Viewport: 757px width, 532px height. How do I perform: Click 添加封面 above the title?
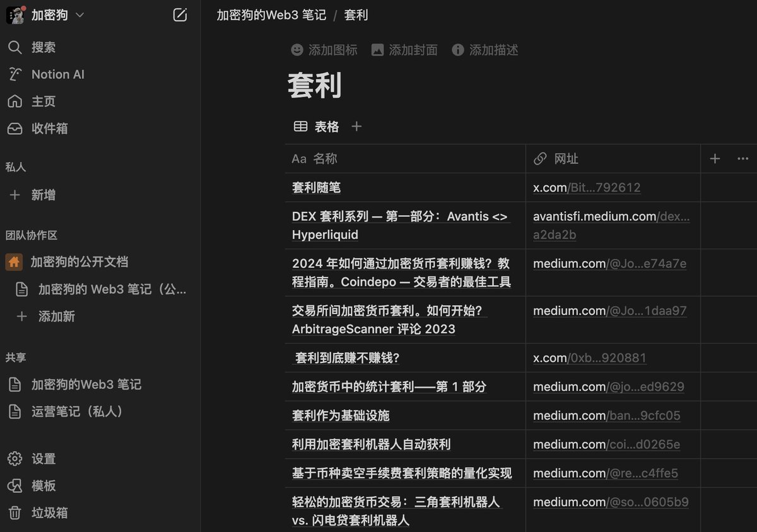404,50
